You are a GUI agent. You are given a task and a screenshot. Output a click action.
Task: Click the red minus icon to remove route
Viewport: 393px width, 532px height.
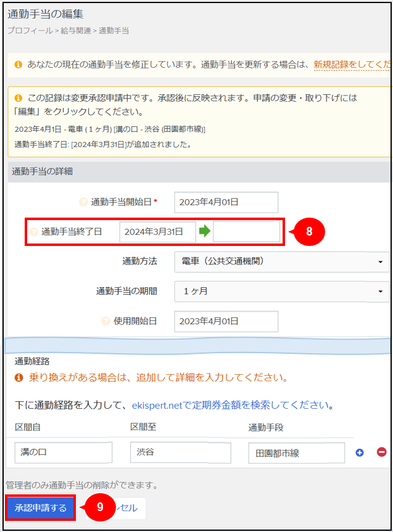(381, 452)
